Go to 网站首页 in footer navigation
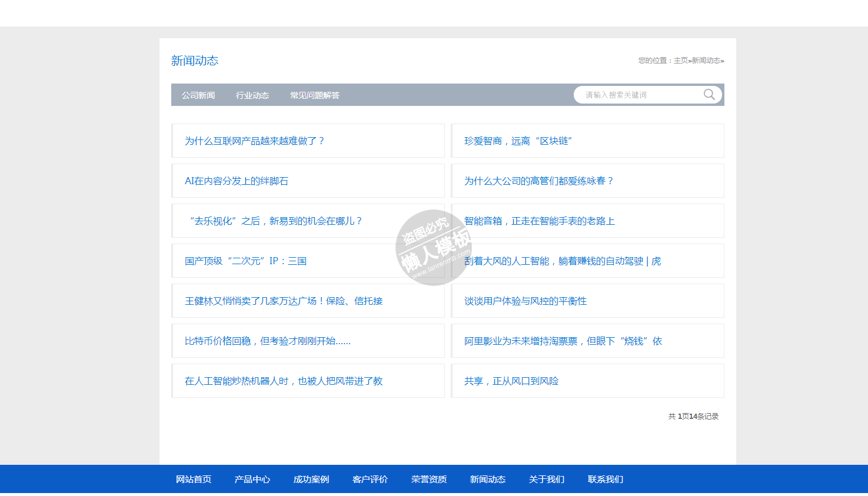This screenshot has height=496, width=868. click(194, 480)
